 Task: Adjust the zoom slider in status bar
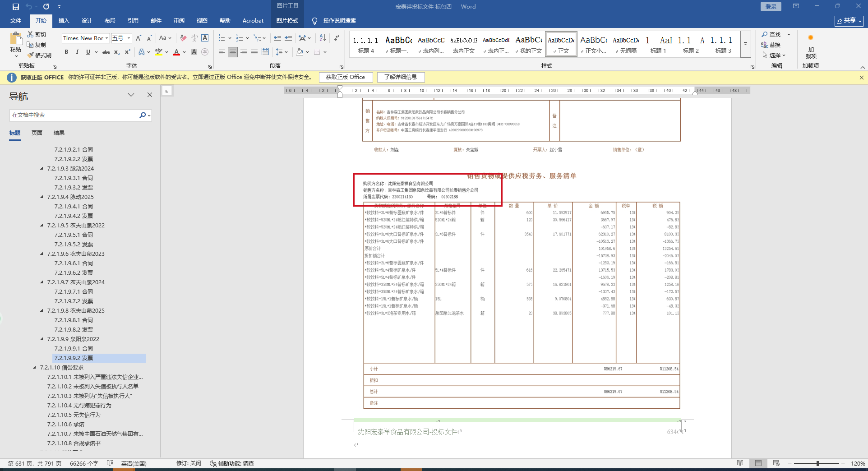point(817,463)
